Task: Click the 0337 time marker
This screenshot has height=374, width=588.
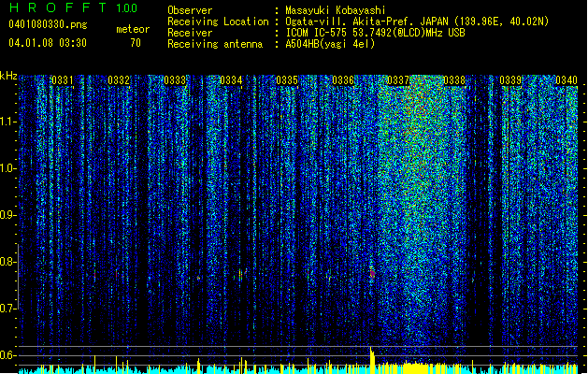Action: point(398,80)
